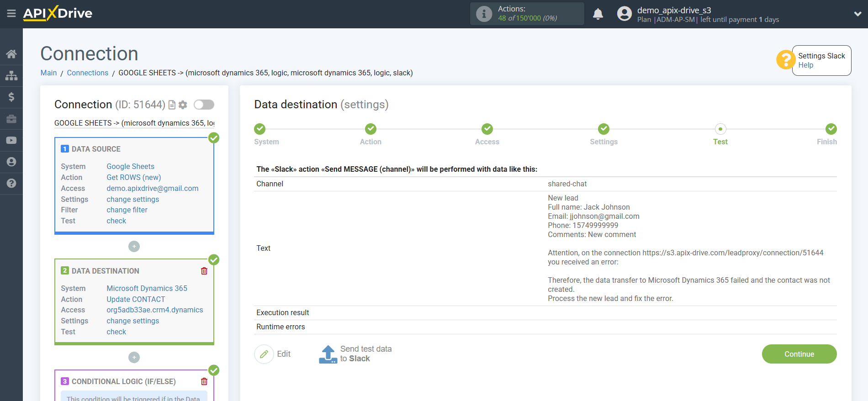868x401 pixels.
Task: Click the user avatar icon in the header
Action: [624, 14]
